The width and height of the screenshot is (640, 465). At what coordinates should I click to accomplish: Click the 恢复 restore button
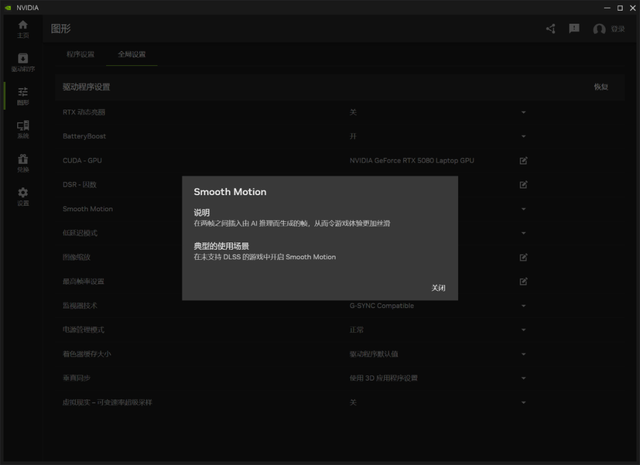[x=601, y=87]
